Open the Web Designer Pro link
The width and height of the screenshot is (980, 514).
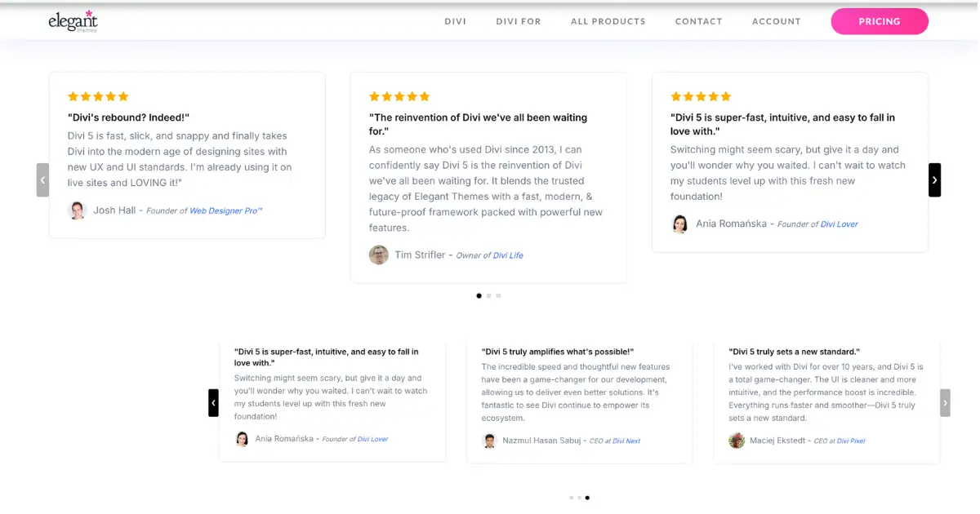[x=226, y=210]
